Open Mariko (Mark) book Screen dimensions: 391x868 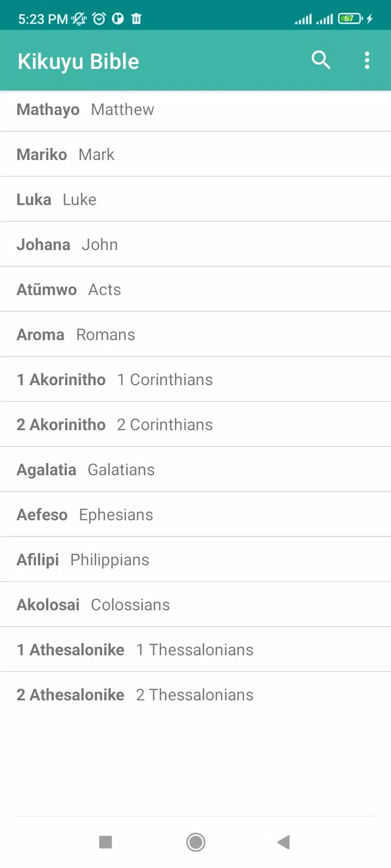[x=195, y=154]
